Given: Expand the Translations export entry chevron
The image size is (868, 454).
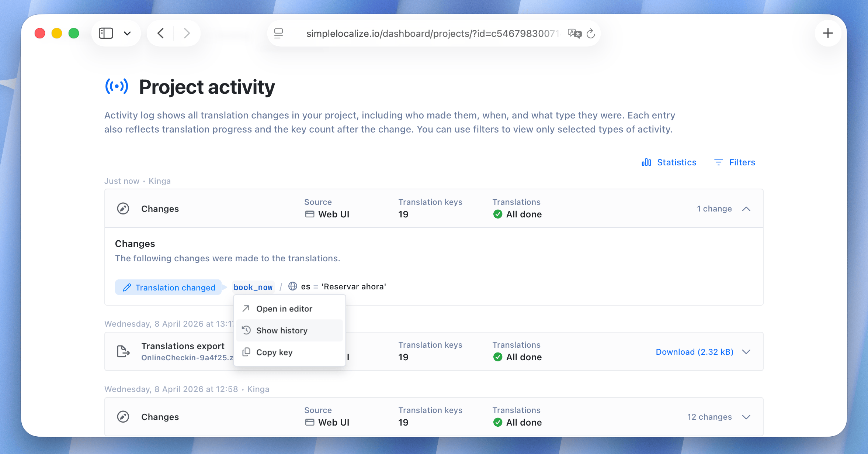Looking at the screenshot, I should (746, 352).
